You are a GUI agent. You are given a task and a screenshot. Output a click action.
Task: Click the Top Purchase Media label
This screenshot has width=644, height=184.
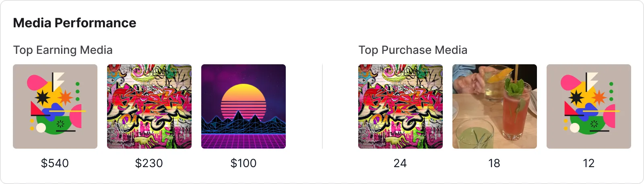pyautogui.click(x=413, y=50)
